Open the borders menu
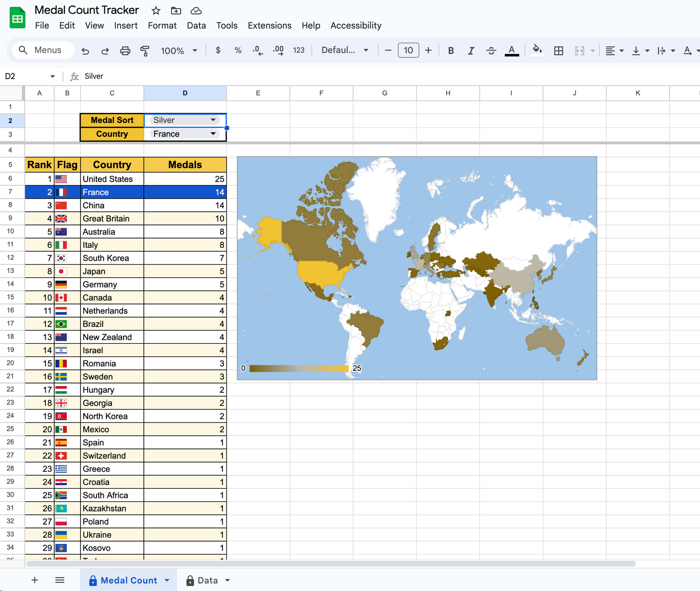700x591 pixels. [x=559, y=50]
